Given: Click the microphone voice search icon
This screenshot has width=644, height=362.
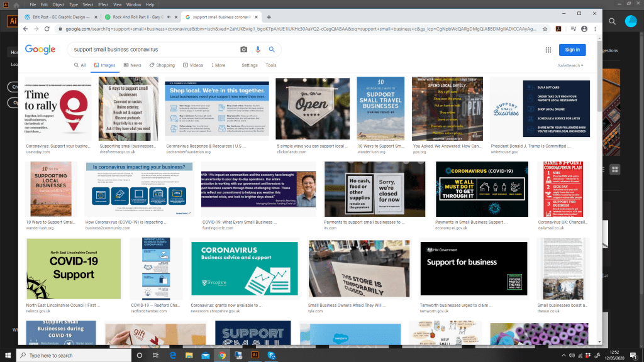Looking at the screenshot, I should coord(258,50).
